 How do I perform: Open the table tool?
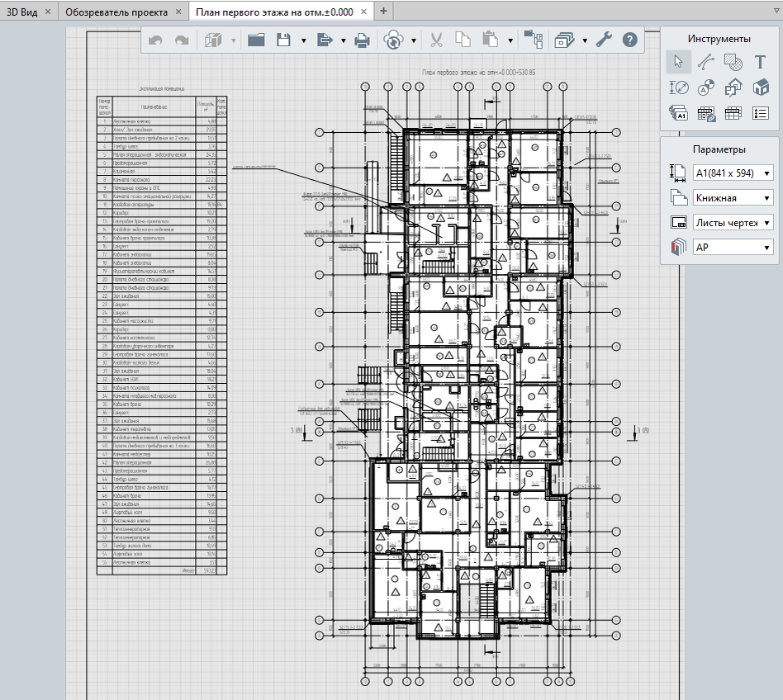coord(733,114)
